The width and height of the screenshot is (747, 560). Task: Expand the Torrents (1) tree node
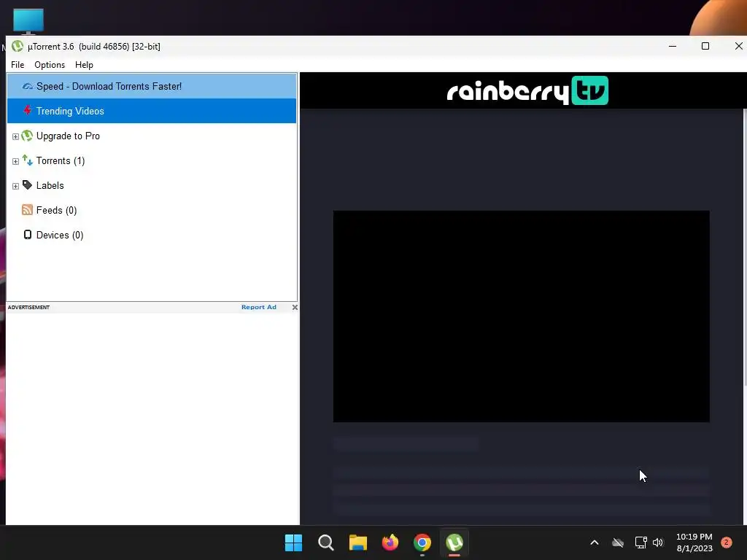pyautogui.click(x=15, y=161)
